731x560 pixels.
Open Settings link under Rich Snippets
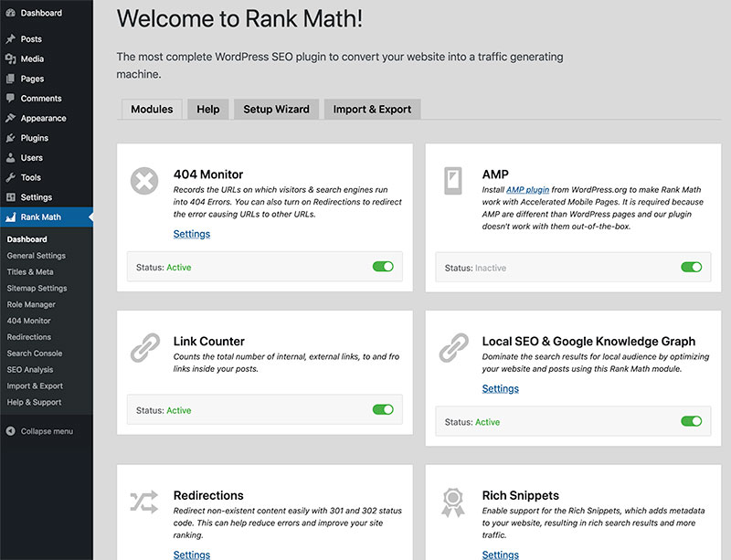point(500,555)
